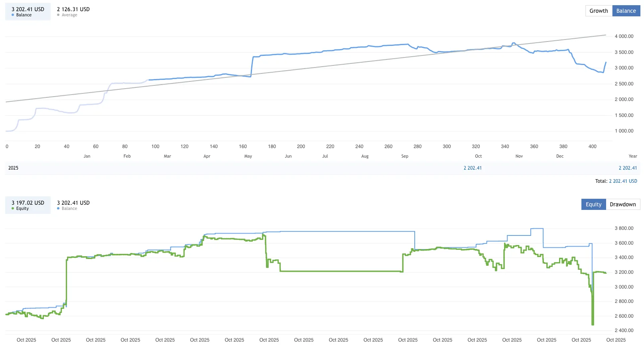
Task: Click the 3 202.41 USD bottom Balance legend
Action: pos(73,205)
